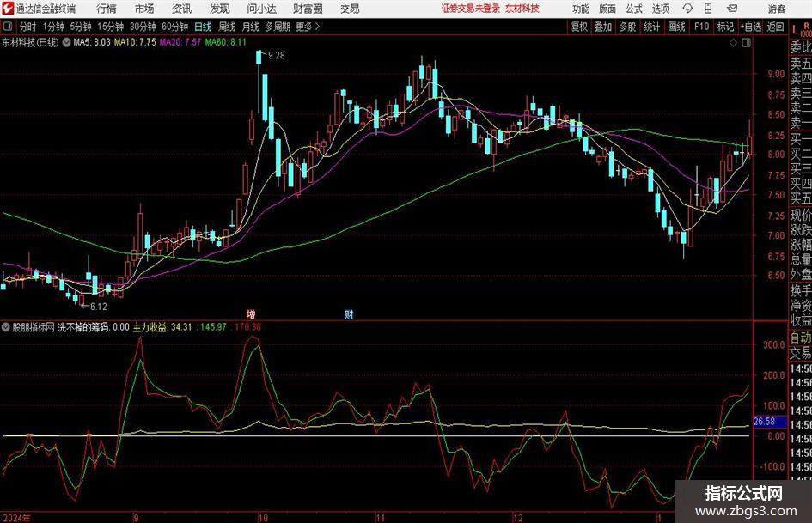This screenshot has width=812, height=523.
Task: Switch to 月线 monthly period
Action: 251,27
